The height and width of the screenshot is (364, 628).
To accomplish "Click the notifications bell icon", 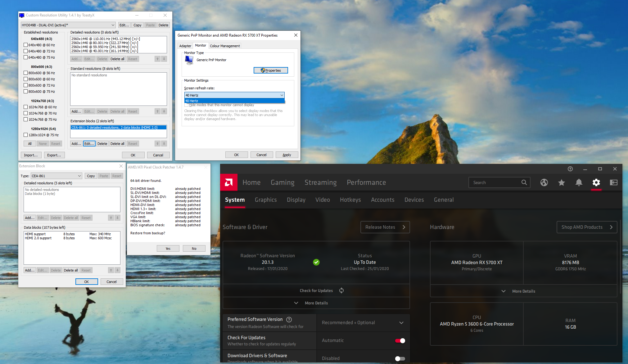I will pos(579,182).
